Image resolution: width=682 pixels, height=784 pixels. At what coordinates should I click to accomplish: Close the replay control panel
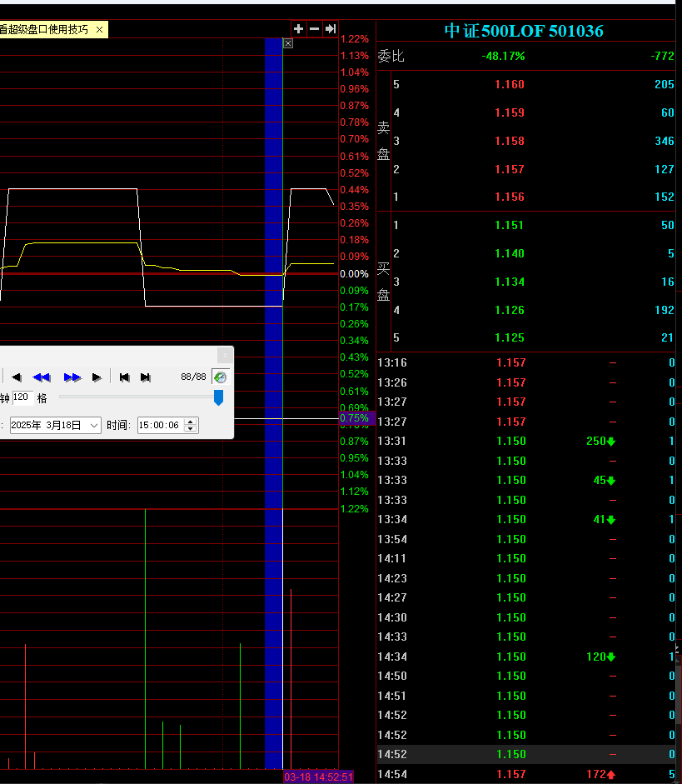[224, 356]
